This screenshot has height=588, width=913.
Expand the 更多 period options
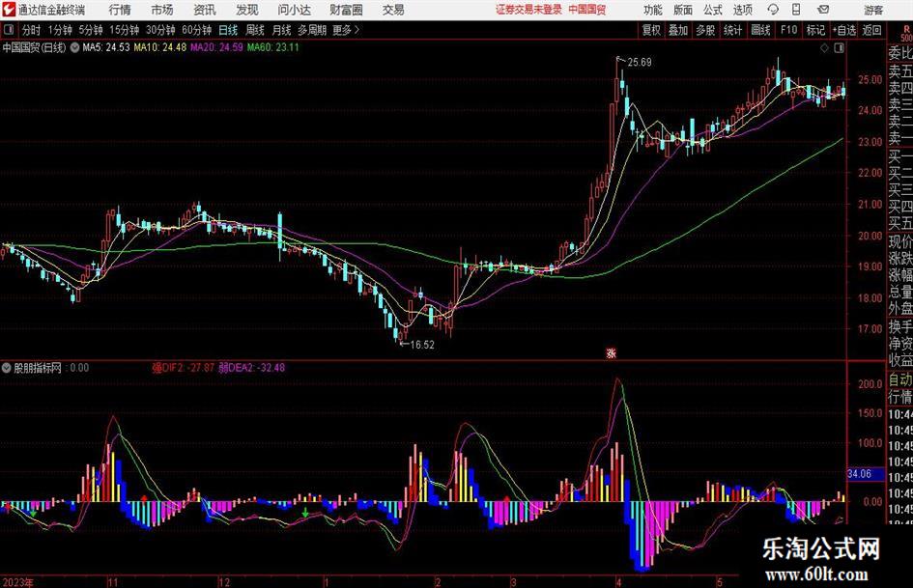tap(346, 30)
